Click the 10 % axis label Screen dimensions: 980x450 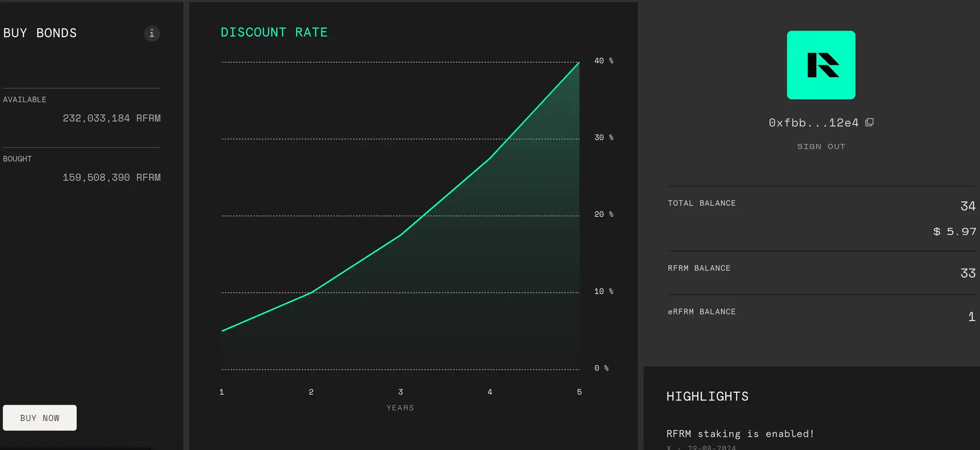click(603, 291)
